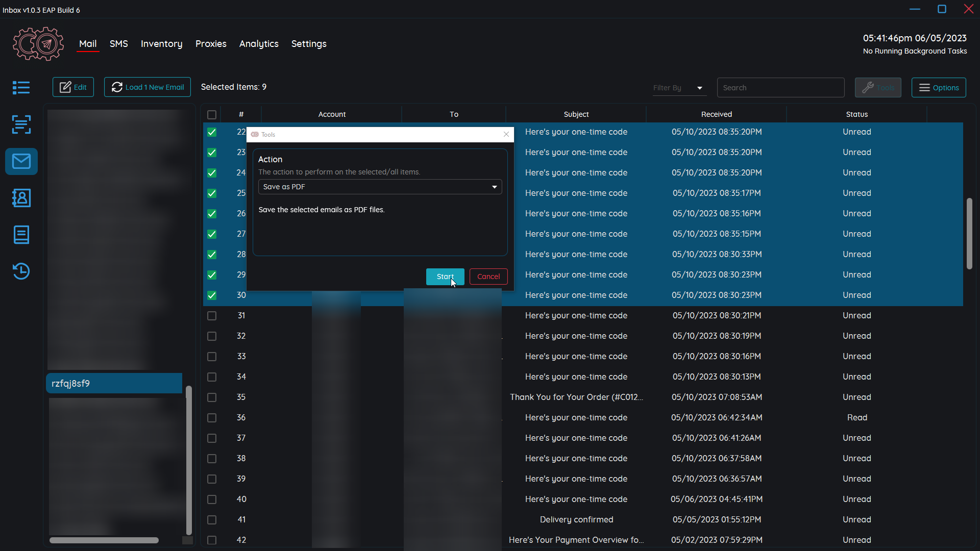Click Unread status for row 40
The height and width of the screenshot is (551, 980).
[x=857, y=499]
